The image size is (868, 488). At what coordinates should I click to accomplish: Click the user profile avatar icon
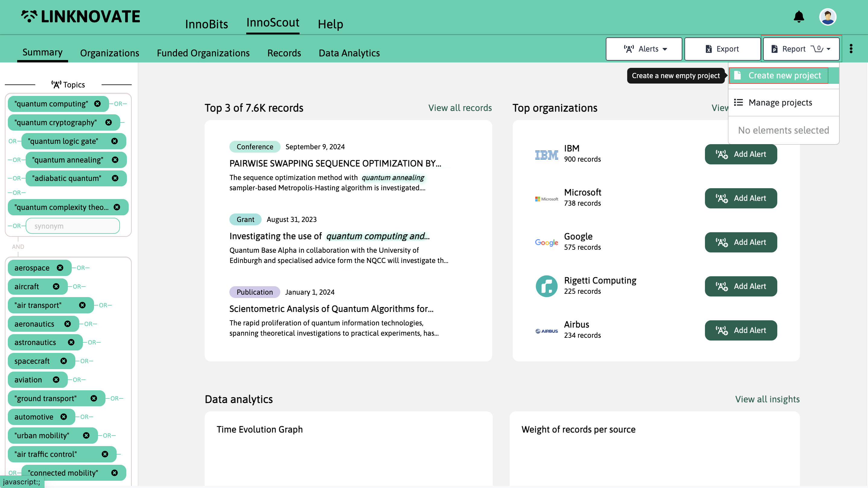828,17
